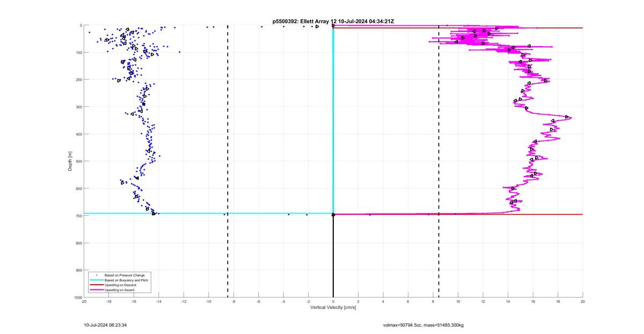Click the x-axis tick label '-12'
Image resolution: width=644 pixels, height=334 pixels.
click(x=184, y=301)
